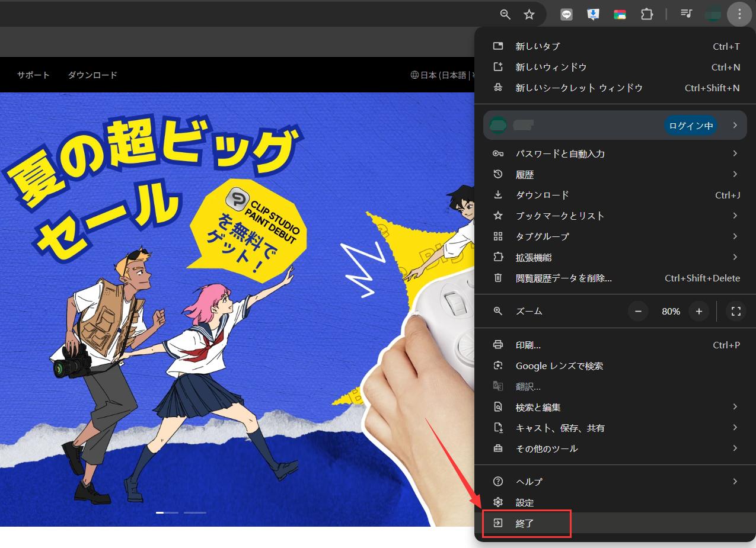This screenshot has width=756, height=548.
Task: Open 設定 from the Chrome menu
Action: [x=615, y=502]
